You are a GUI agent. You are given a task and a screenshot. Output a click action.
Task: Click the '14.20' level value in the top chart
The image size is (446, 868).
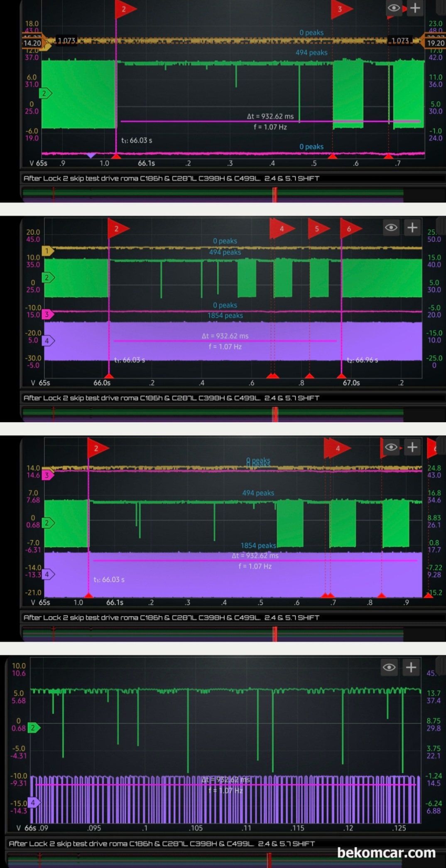[32, 43]
